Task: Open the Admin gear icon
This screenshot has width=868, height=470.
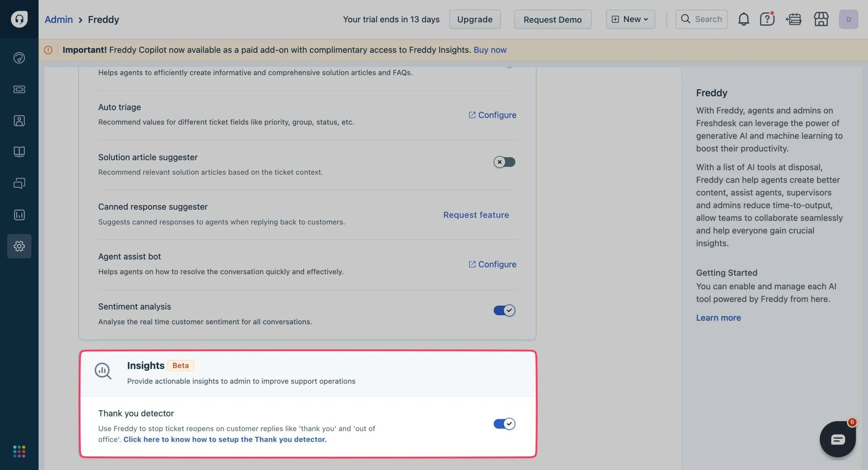Action: point(19,246)
